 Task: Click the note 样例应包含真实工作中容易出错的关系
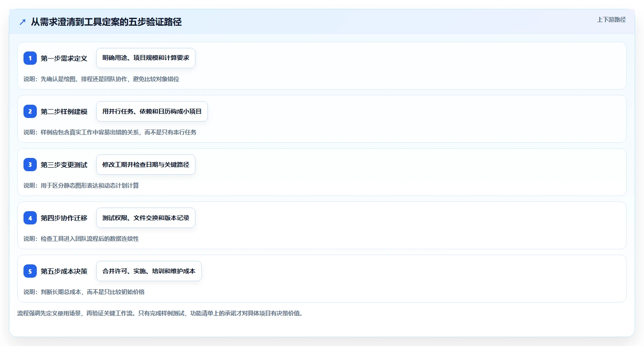110,132
